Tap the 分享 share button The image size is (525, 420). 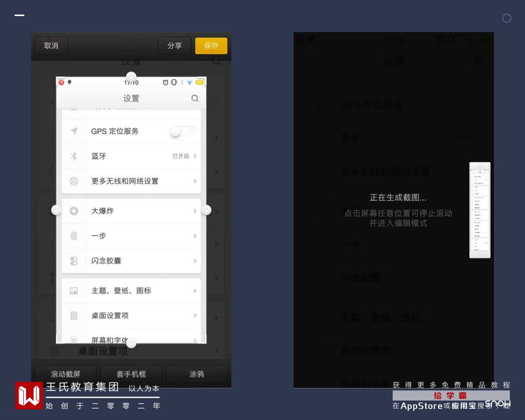pyautogui.click(x=175, y=46)
